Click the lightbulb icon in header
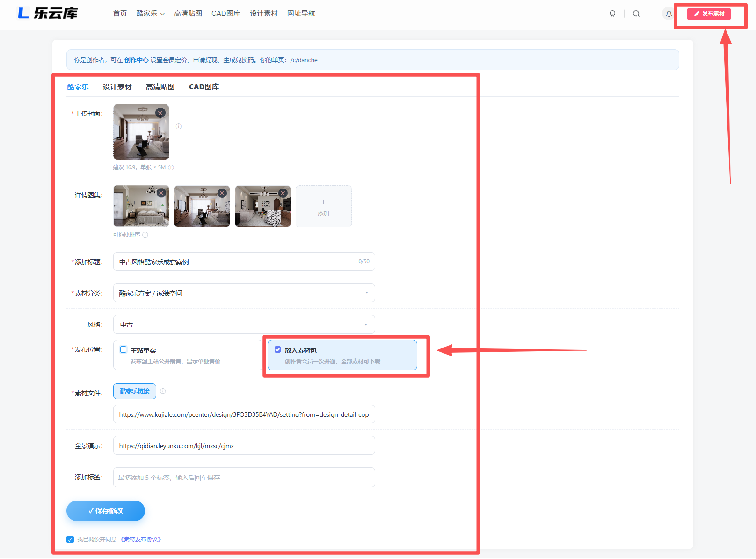 click(612, 14)
